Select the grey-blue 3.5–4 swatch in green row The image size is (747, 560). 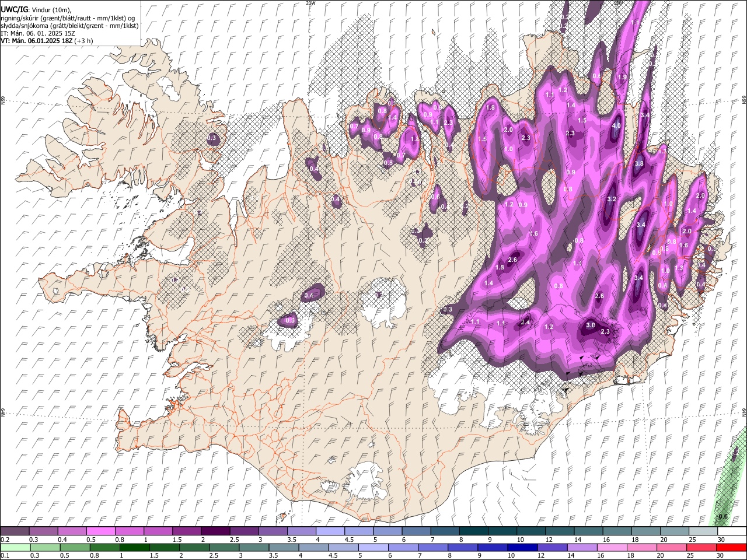[283, 548]
